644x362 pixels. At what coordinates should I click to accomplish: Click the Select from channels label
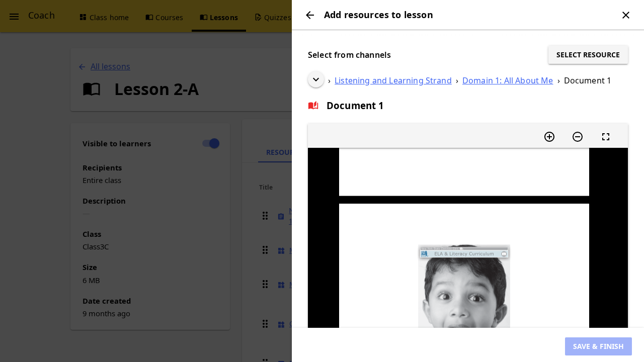(349, 55)
